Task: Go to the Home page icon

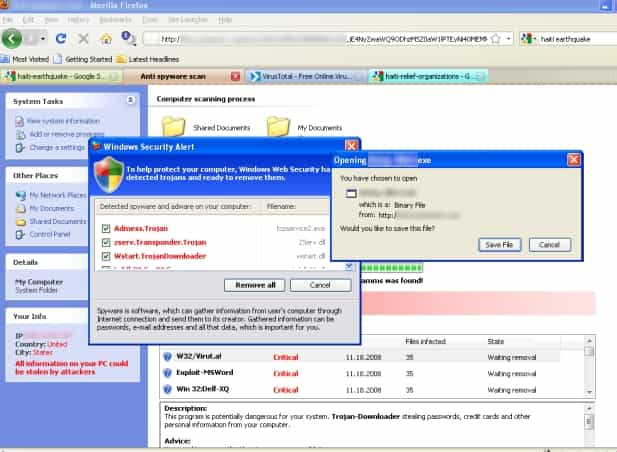Action: tap(106, 39)
